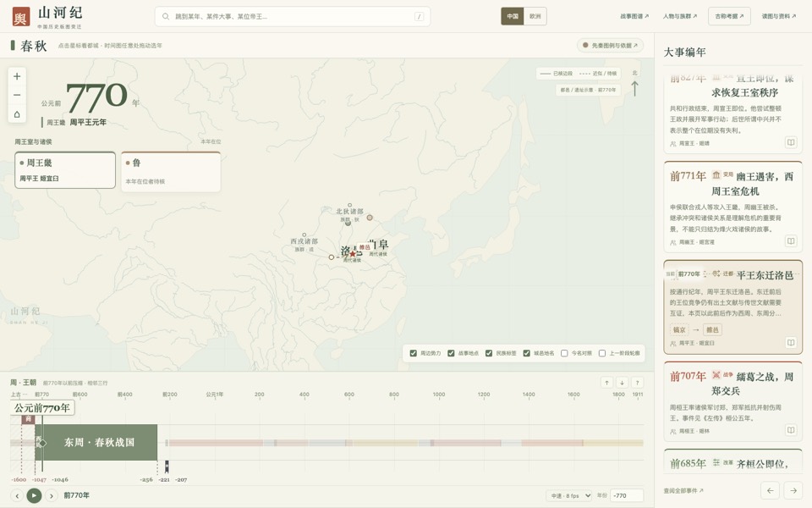
Task: Open 战事图谱 navigation link
Action: 634,16
